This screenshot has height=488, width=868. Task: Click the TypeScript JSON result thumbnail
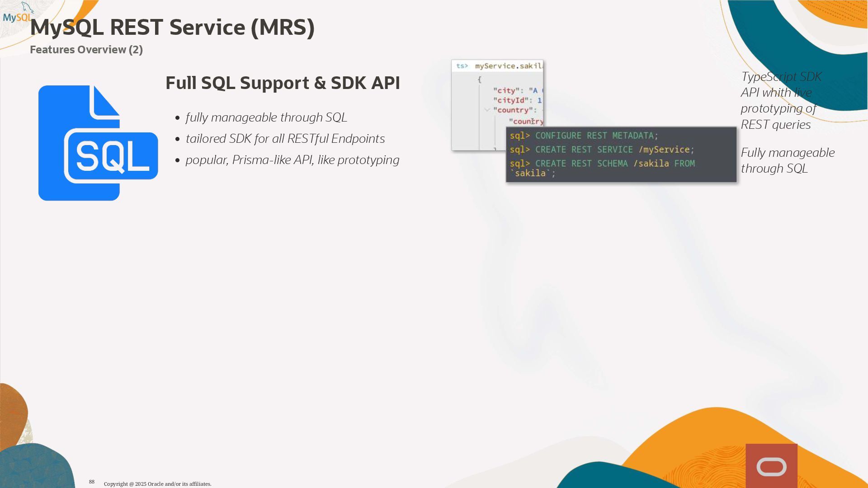(479, 104)
